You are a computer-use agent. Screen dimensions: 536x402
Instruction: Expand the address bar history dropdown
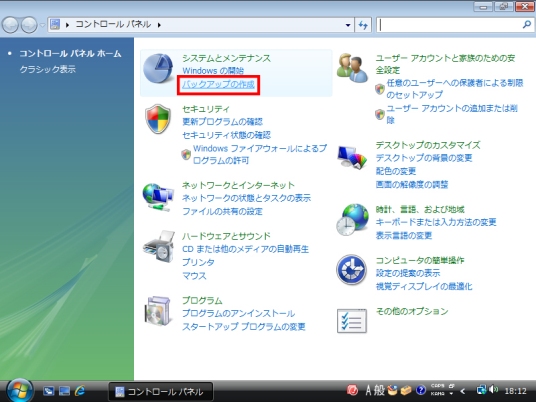pos(348,25)
